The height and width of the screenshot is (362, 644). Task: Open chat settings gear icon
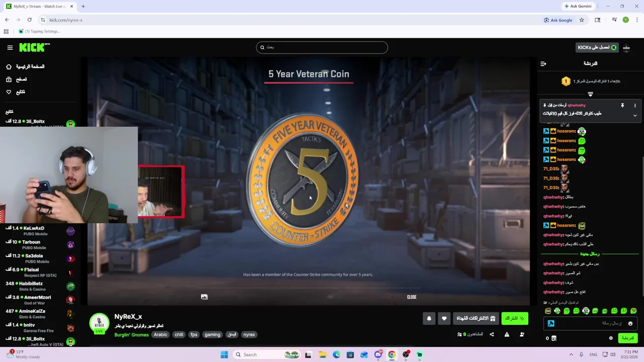611,338
